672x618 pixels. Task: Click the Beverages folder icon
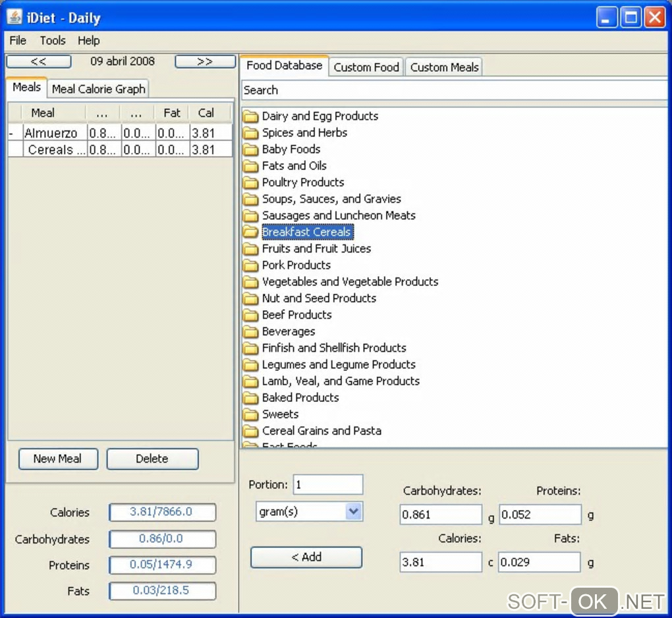251,331
